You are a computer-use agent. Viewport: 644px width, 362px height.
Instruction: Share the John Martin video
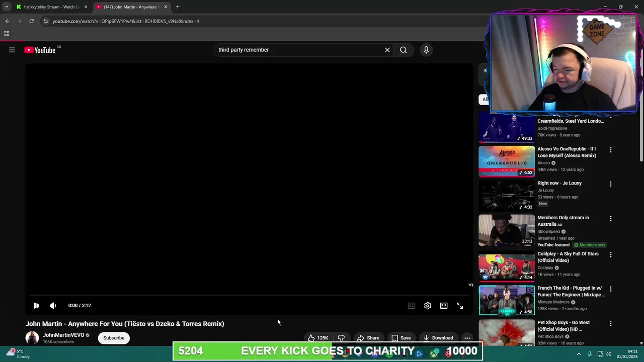368,338
